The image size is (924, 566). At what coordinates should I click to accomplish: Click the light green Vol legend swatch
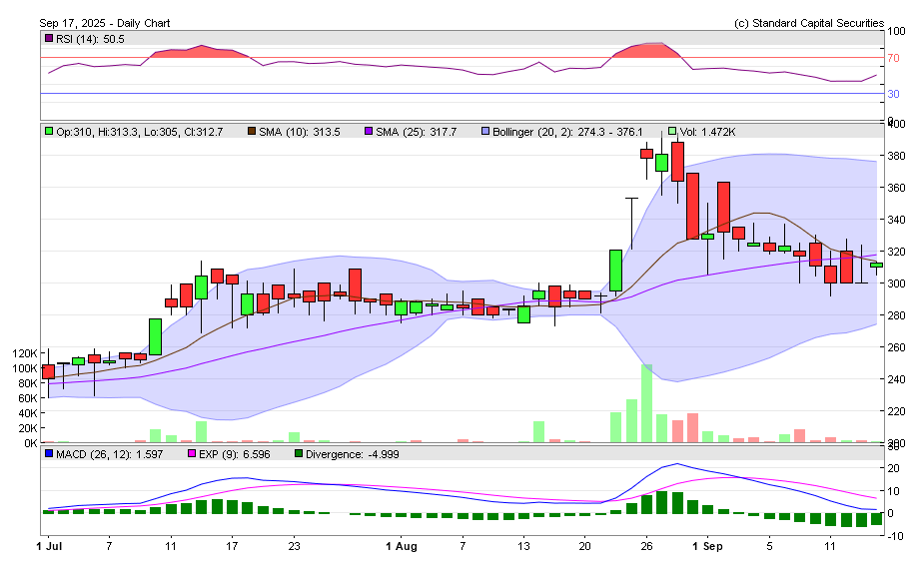(x=672, y=132)
